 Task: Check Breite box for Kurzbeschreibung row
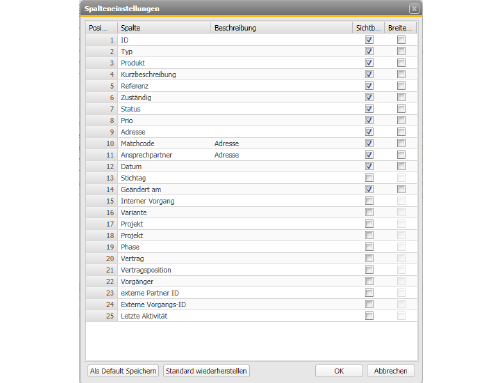tap(401, 74)
